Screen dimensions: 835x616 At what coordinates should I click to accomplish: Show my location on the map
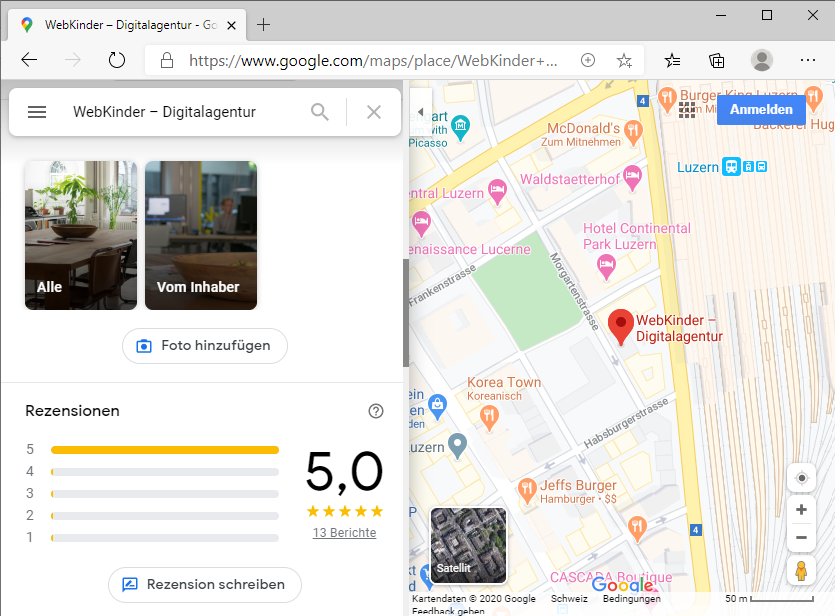[801, 478]
